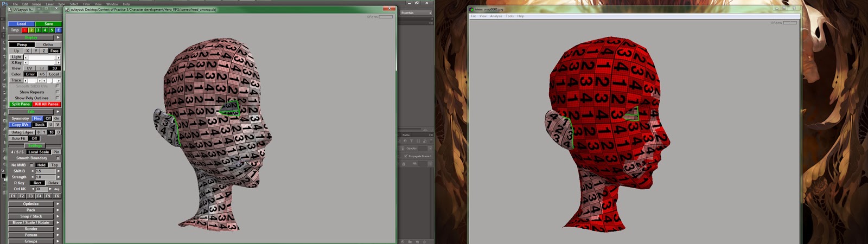Expand the Edit section arrow
868x244 pixels.
click(x=58, y=112)
